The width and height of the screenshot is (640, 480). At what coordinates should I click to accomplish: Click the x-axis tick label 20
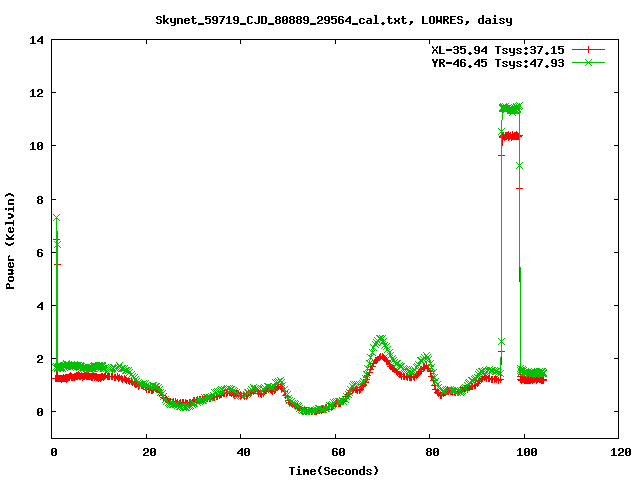tap(149, 452)
